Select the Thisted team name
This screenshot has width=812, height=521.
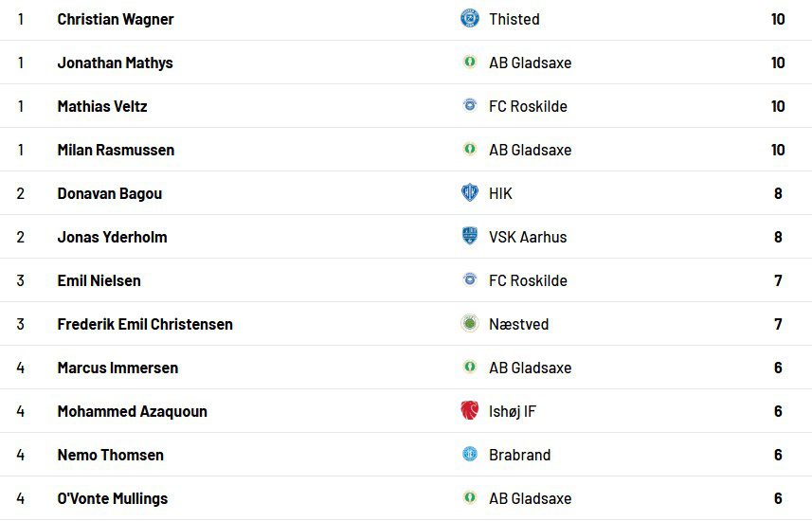tap(514, 19)
